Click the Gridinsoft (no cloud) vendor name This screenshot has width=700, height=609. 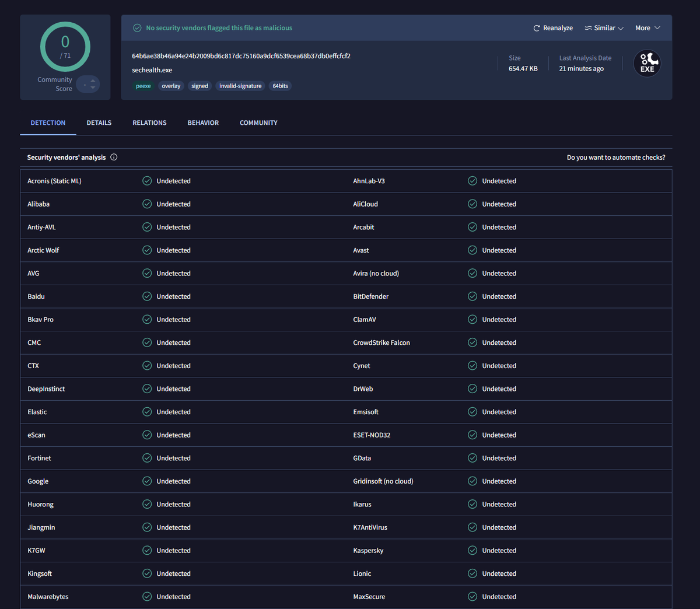coord(383,481)
